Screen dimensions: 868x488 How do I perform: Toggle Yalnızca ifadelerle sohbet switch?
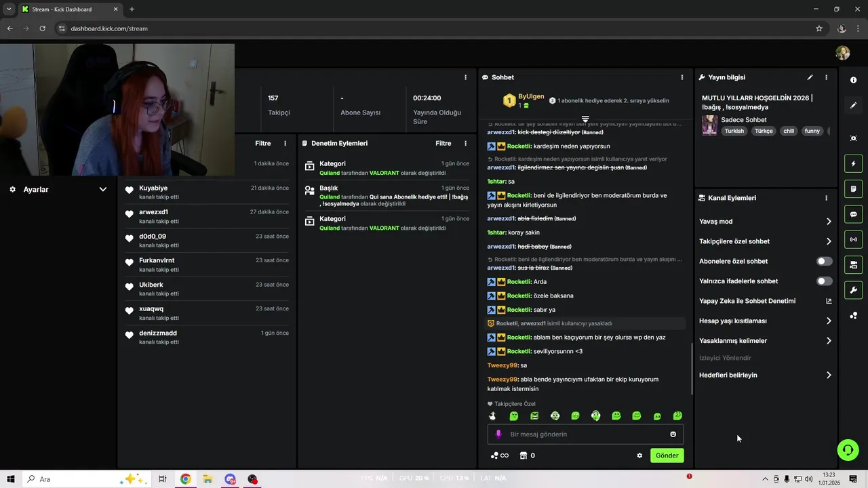tap(824, 281)
